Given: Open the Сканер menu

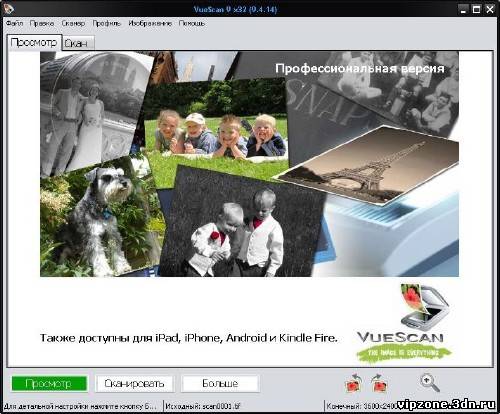Looking at the screenshot, I should (x=73, y=23).
